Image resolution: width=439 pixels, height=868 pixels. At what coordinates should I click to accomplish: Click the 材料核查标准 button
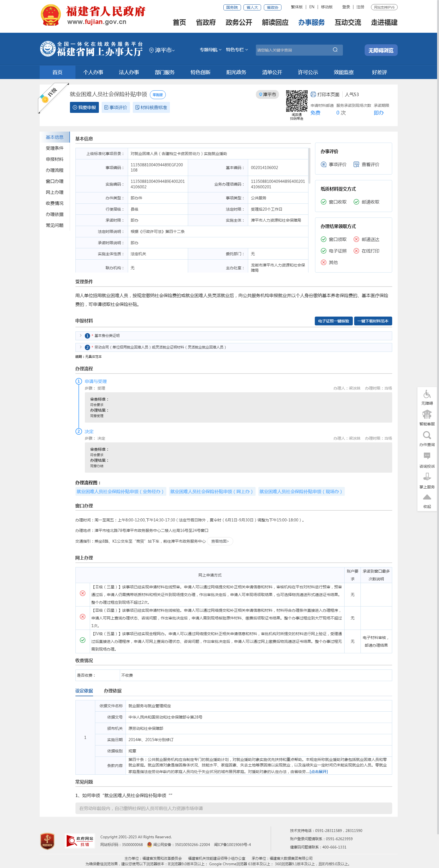[151, 107]
